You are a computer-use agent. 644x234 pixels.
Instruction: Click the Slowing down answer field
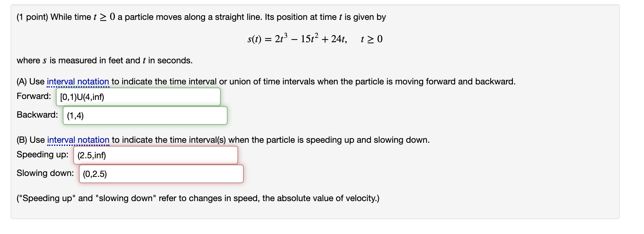pyautogui.click(x=162, y=174)
